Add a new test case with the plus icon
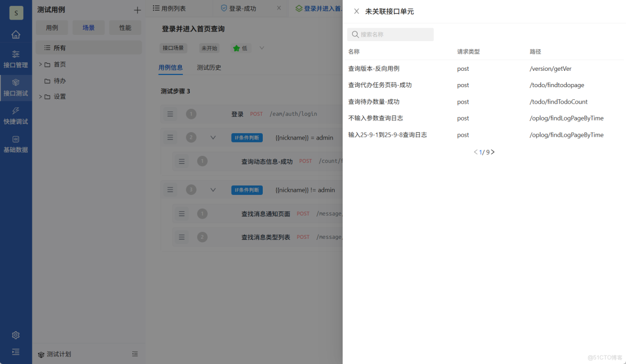The image size is (626, 364). coord(137,9)
